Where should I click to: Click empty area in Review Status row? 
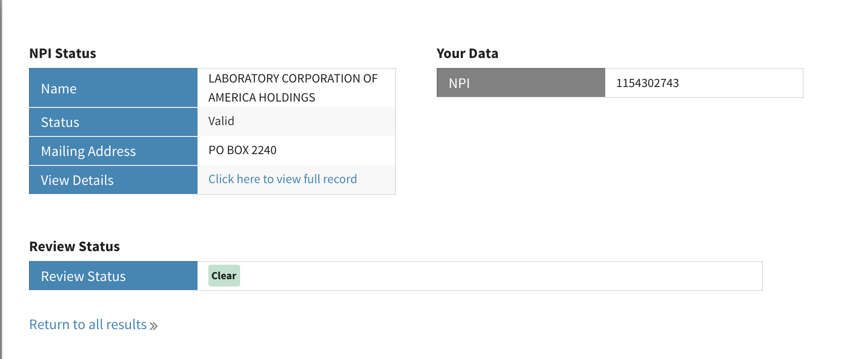pos(498,276)
